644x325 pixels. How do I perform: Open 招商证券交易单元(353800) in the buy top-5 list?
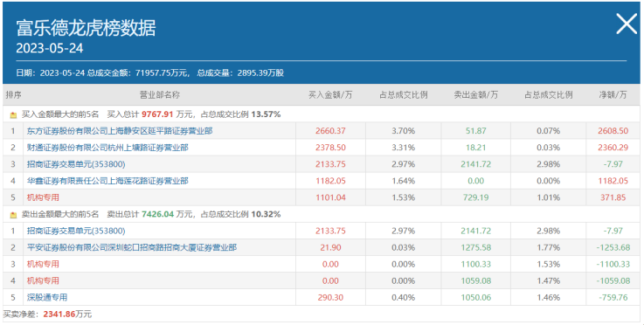click(76, 164)
